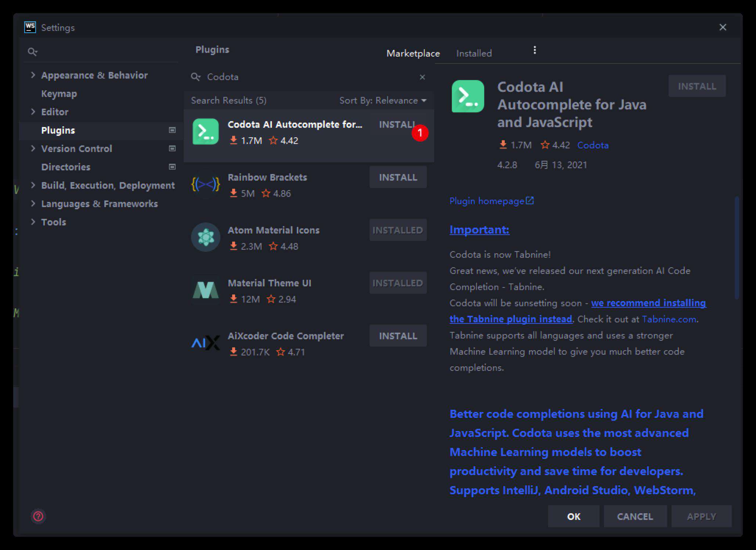Click INSTALLED button for Atom Material Icons
This screenshot has width=756, height=550.
pyautogui.click(x=398, y=230)
